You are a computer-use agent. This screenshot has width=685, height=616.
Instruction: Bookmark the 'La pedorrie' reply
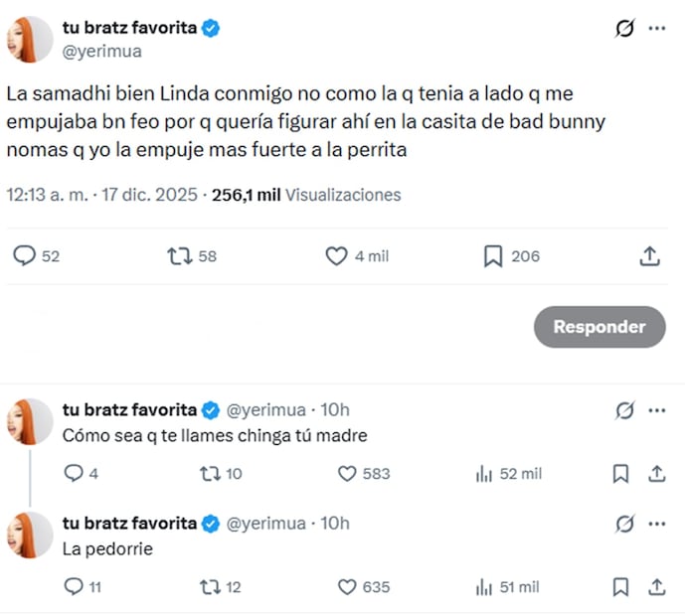[620, 587]
